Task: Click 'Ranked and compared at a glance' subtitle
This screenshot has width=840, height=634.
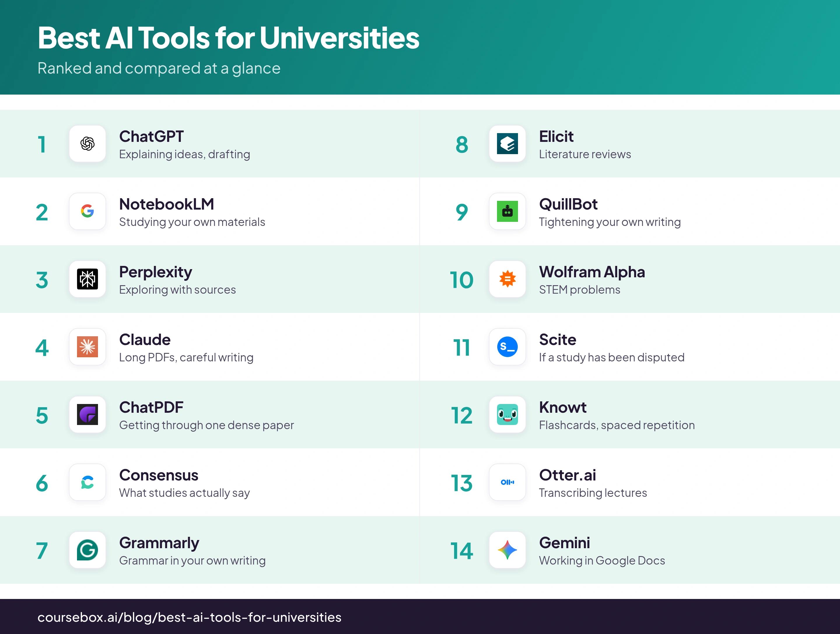Action: tap(159, 68)
